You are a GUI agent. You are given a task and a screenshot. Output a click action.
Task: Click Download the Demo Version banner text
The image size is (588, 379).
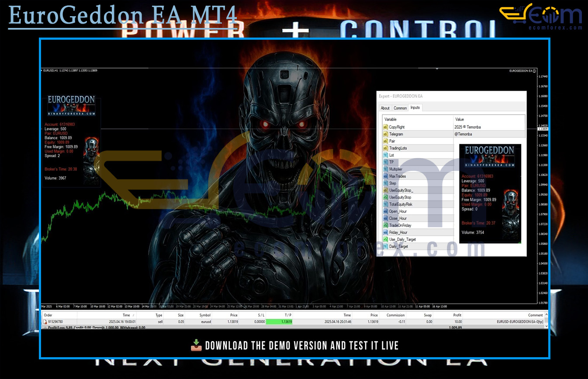[x=301, y=346]
